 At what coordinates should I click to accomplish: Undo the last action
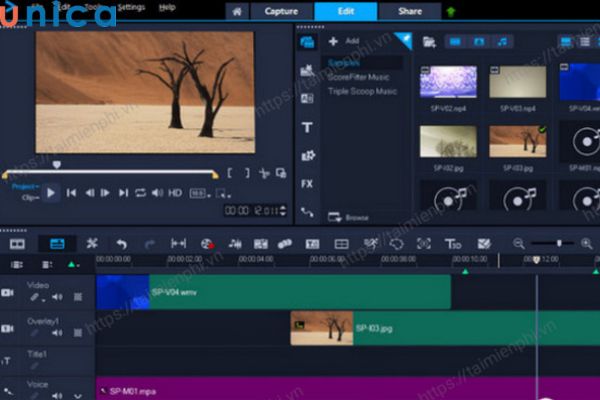122,244
